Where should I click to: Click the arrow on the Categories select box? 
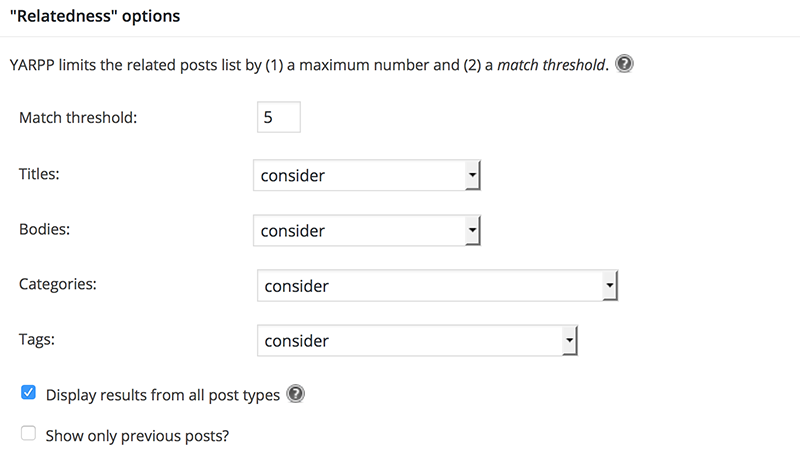coord(610,285)
